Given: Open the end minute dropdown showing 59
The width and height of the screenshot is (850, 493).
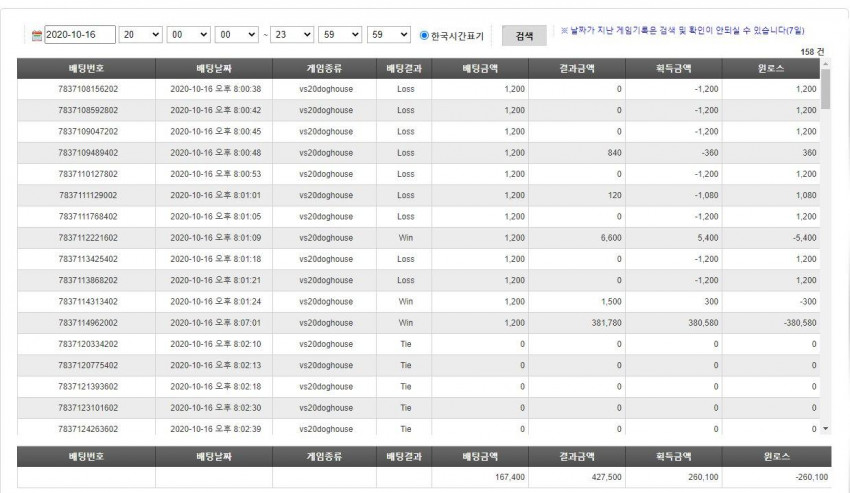Looking at the screenshot, I should [x=340, y=35].
